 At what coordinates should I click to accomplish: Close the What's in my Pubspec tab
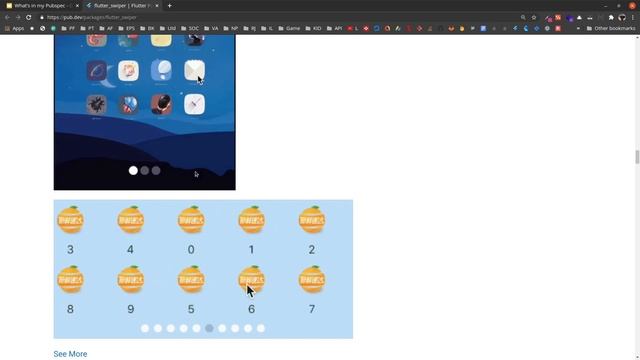77,6
